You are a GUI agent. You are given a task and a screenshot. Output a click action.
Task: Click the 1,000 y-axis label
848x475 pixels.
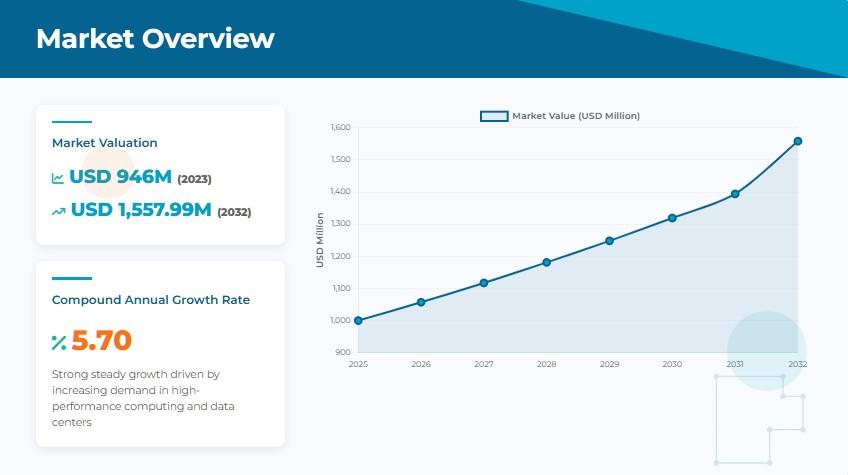pyautogui.click(x=340, y=320)
